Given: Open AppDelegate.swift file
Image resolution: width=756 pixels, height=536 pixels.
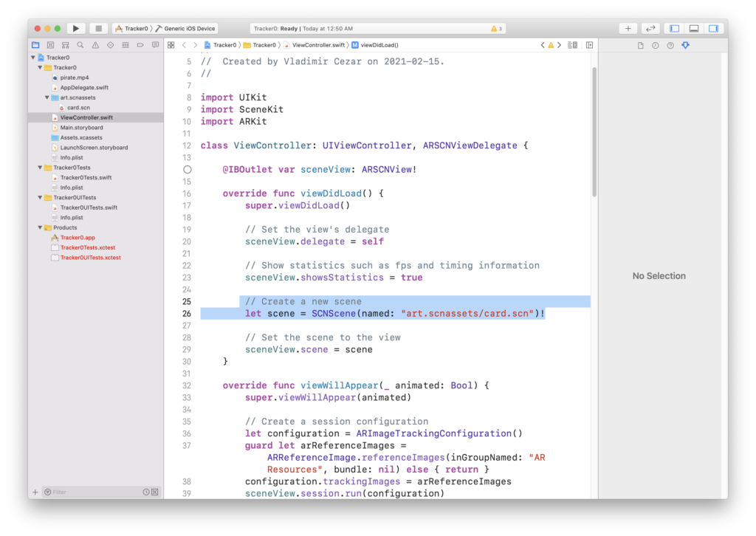Looking at the screenshot, I should 83,87.
